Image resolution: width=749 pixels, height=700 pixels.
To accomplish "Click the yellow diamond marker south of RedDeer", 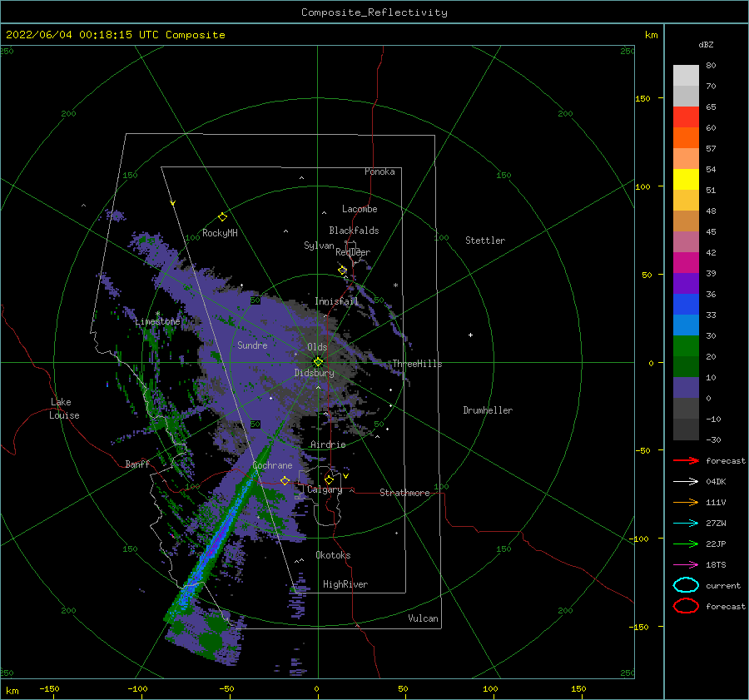I will (343, 271).
